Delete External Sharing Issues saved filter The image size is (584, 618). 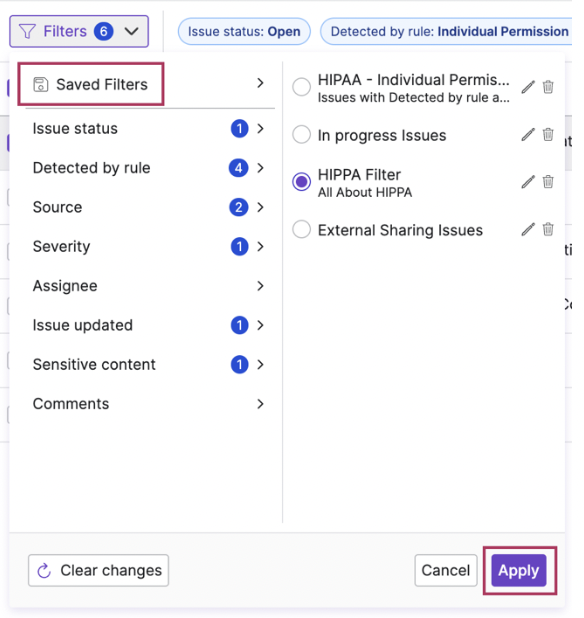click(548, 229)
